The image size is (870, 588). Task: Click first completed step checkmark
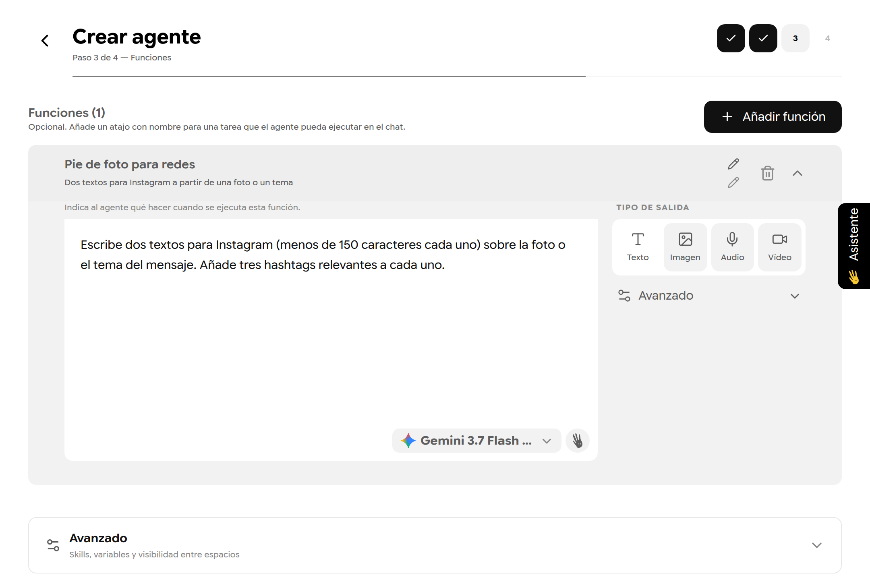coord(731,38)
